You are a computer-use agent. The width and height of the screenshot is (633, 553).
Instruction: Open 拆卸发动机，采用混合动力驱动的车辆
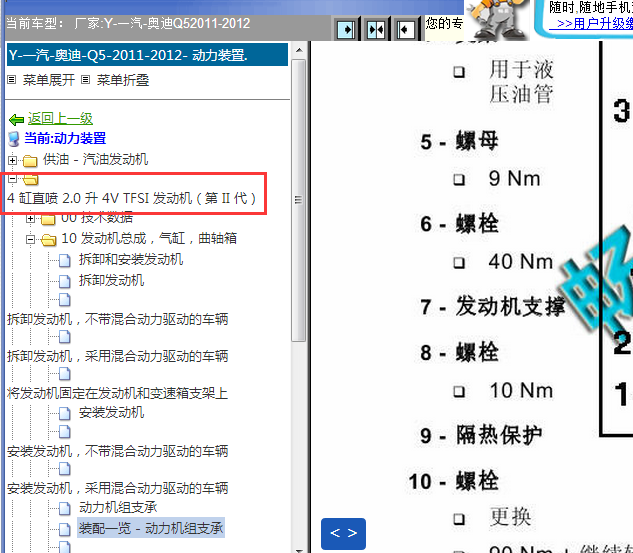[117, 356]
